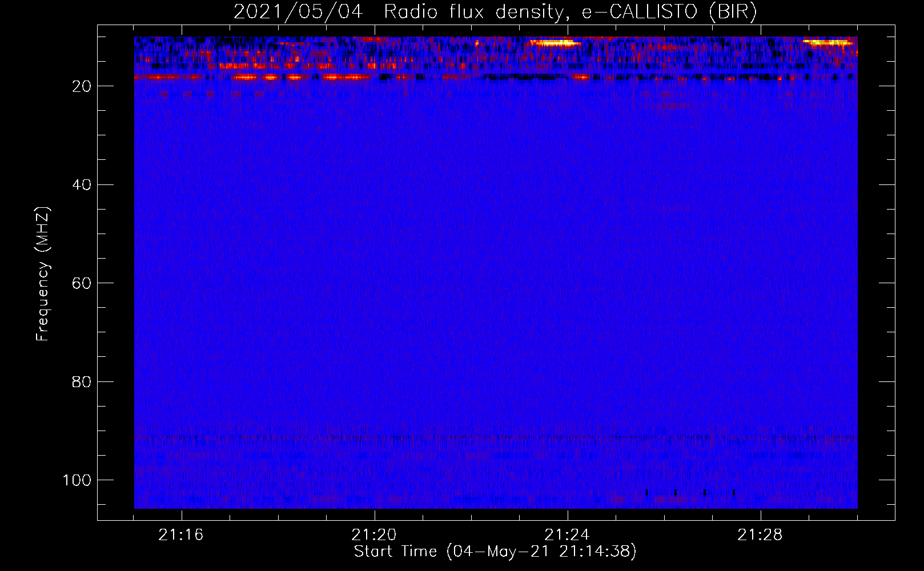Click the 60 frequency tick label
The image size is (924, 571).
pyautogui.click(x=82, y=283)
